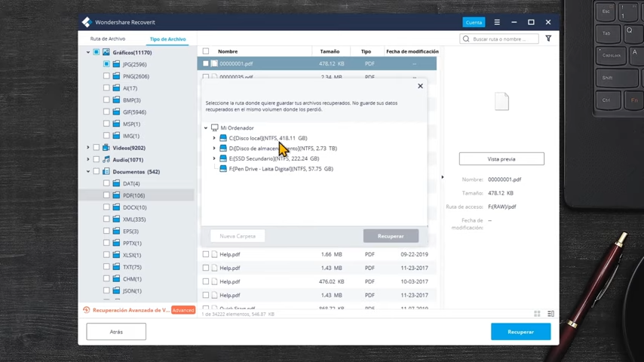Click the Recuperación Avanzada de Video icon
644x362 pixels.
(86, 310)
